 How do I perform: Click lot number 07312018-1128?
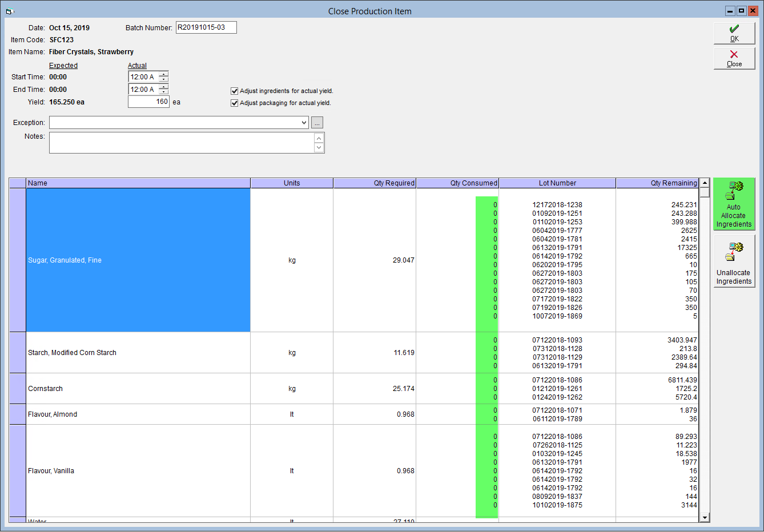557,349
